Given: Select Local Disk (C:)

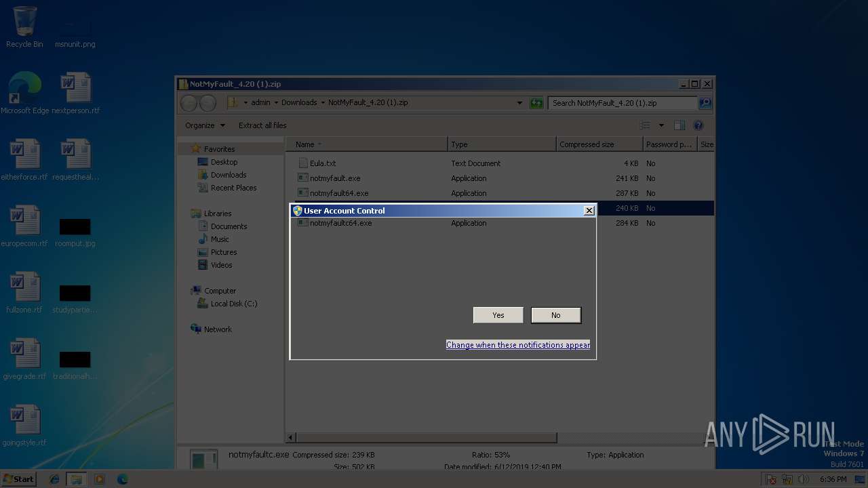Looking at the screenshot, I should [233, 304].
